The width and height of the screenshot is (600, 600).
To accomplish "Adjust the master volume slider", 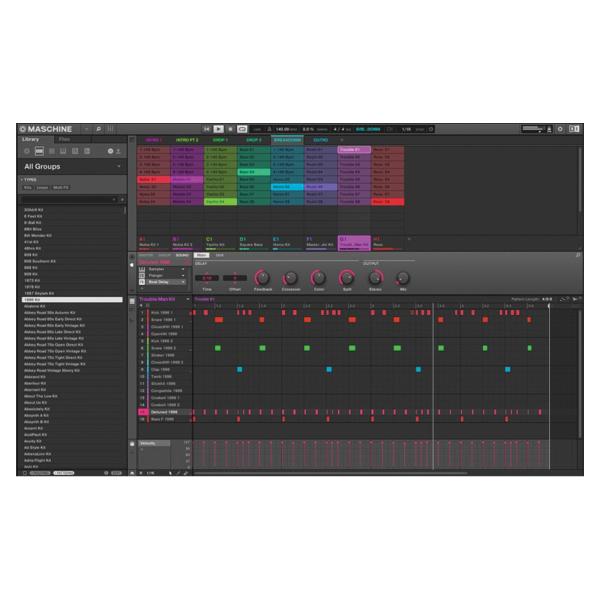I will [x=533, y=129].
